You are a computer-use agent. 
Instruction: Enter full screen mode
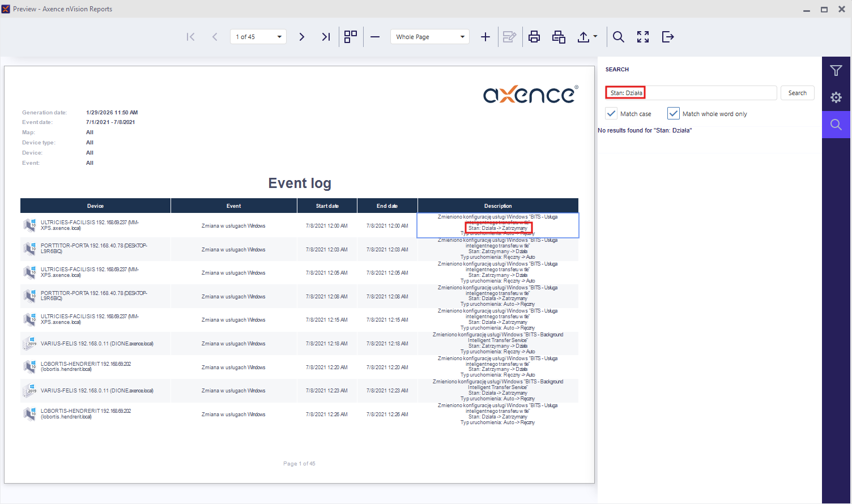pyautogui.click(x=643, y=37)
